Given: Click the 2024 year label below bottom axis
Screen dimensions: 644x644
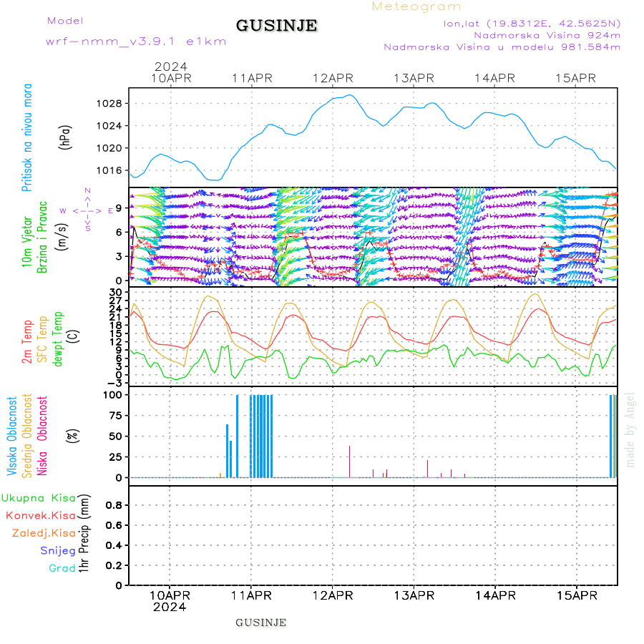Looking at the screenshot, I should (170, 608).
